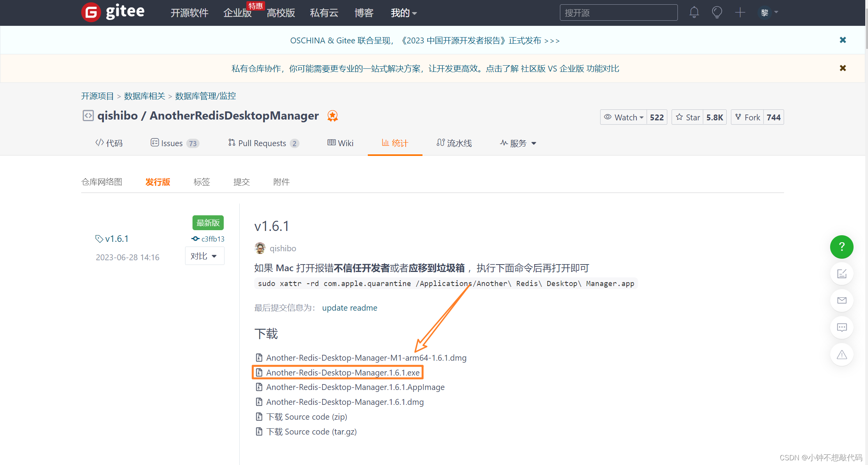
Task: Click the lightbulb icon in header
Action: [x=717, y=13]
